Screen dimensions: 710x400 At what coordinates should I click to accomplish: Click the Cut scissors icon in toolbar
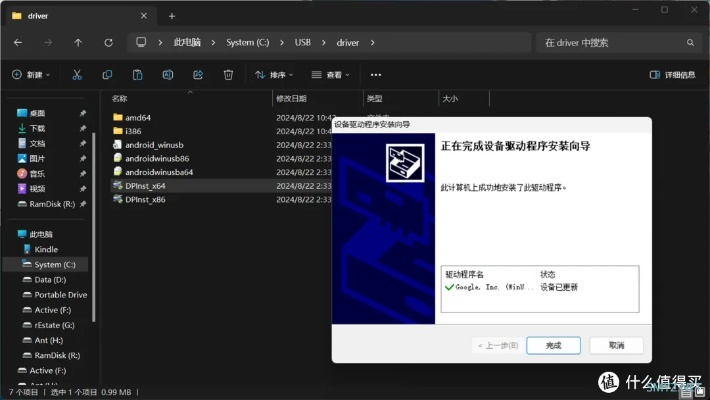(x=78, y=75)
